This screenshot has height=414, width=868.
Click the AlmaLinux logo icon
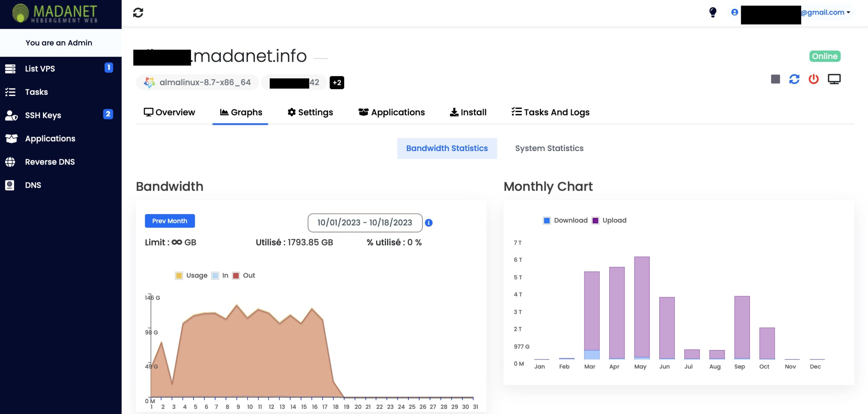pos(149,82)
